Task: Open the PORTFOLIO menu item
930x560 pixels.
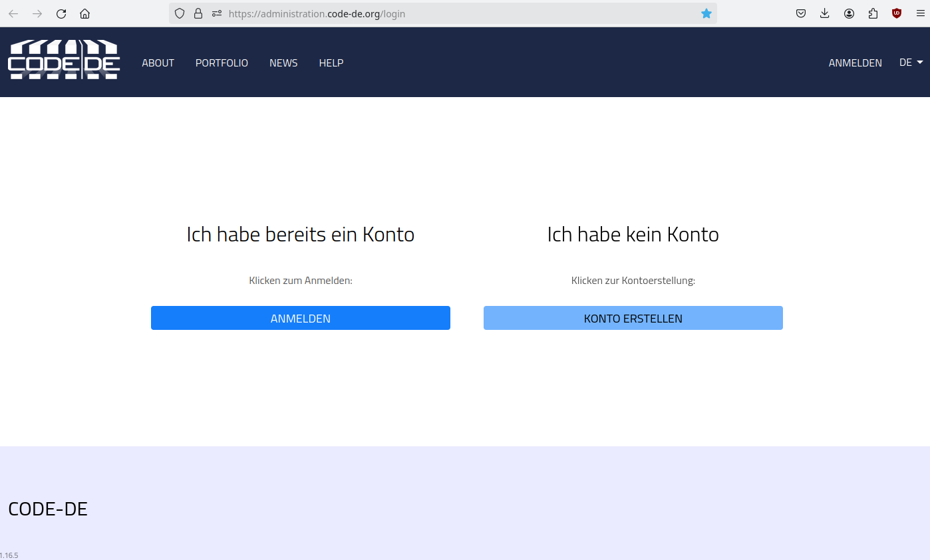Action: point(222,63)
